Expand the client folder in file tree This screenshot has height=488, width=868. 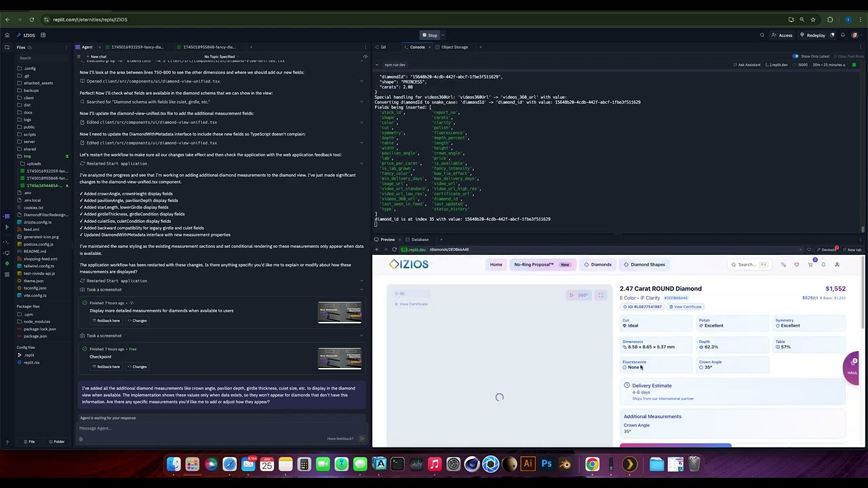28,98
